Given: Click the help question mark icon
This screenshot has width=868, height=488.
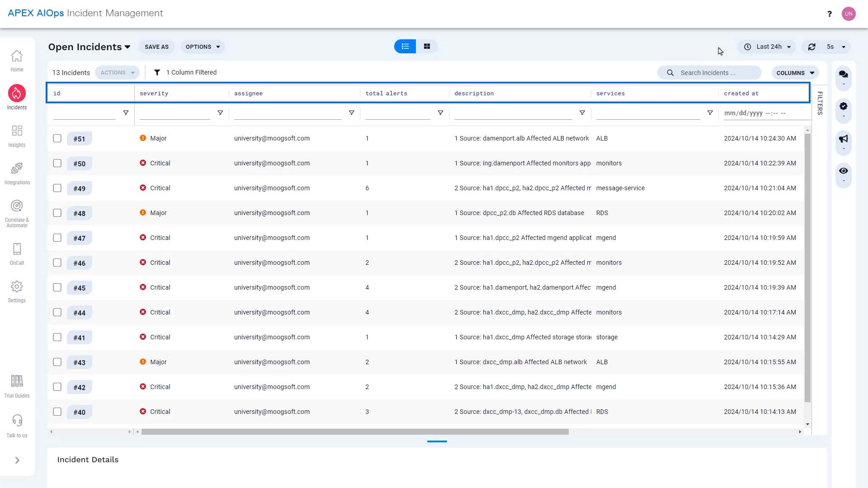Looking at the screenshot, I should (830, 14).
